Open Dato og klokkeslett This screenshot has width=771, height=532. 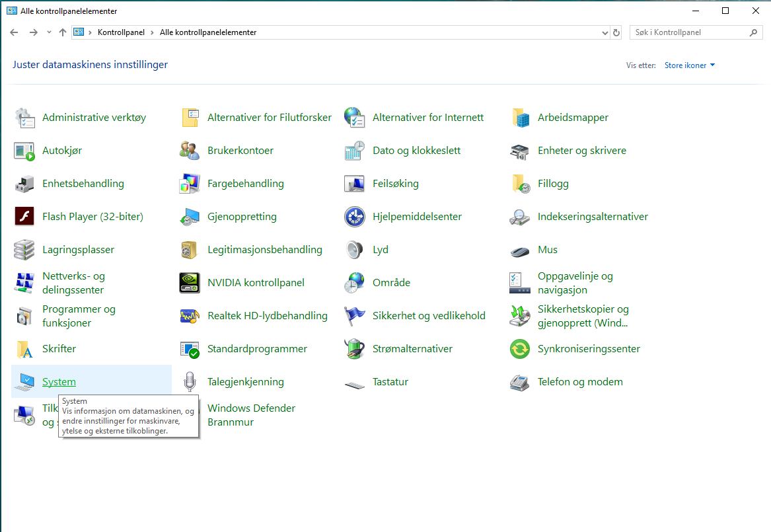[x=417, y=151]
